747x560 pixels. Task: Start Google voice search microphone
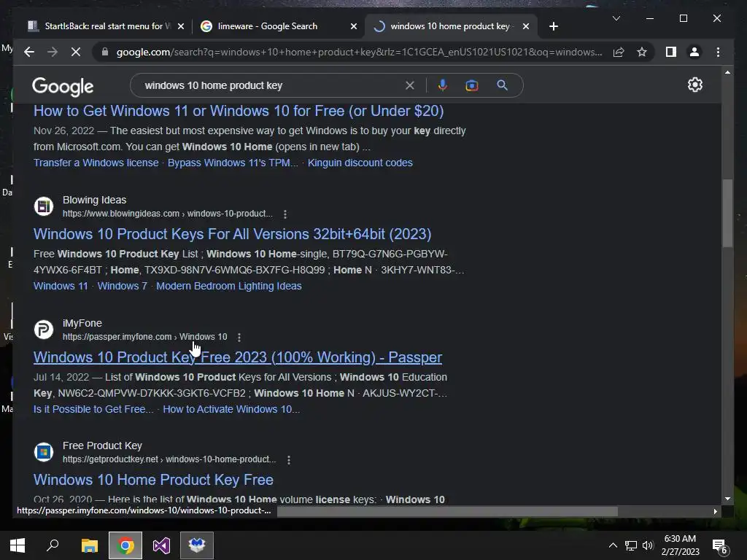pos(443,85)
